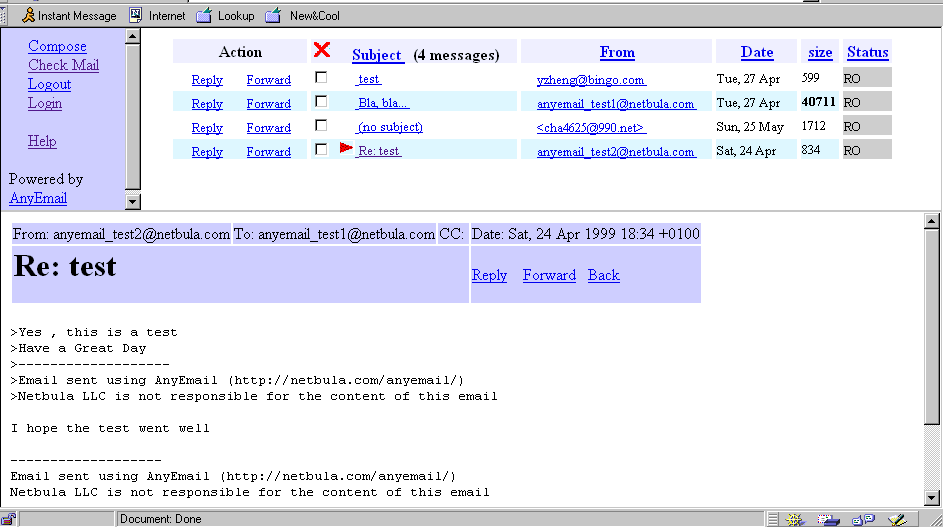Click the 'Document: Done' status text
This screenshot has height=527, width=943.
coord(160,519)
